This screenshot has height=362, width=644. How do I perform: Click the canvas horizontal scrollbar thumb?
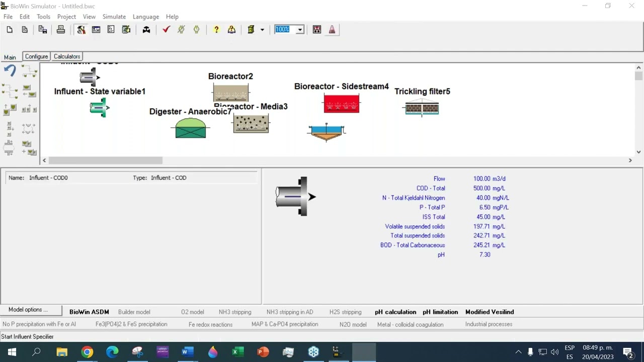[x=106, y=160]
